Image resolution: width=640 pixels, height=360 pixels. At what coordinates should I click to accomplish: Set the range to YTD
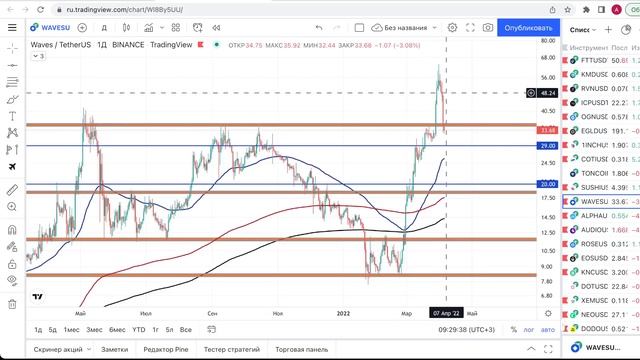coord(139,329)
